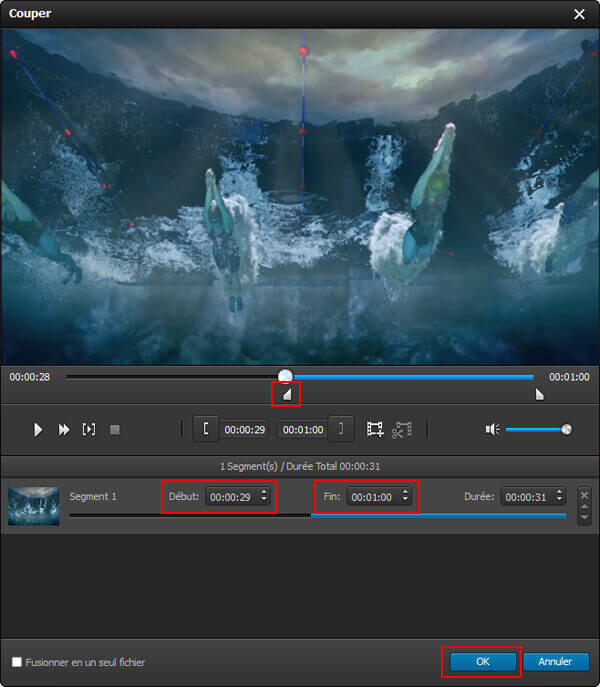Play the video preview
This screenshot has height=687, width=600.
pos(38,430)
